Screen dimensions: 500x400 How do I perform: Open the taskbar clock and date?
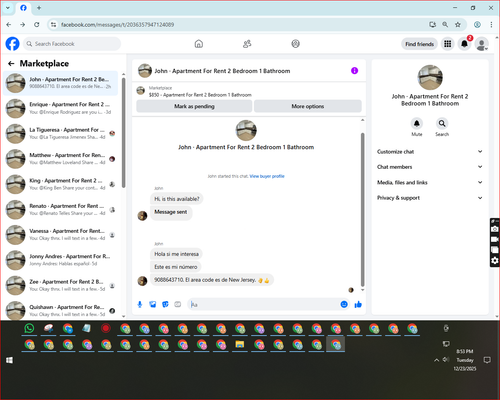(465, 360)
